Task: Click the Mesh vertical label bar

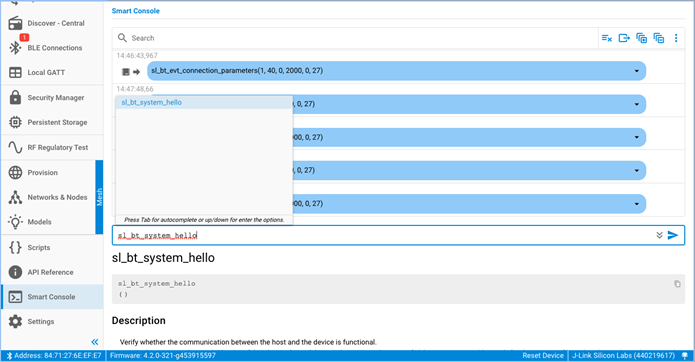Action: click(99, 197)
